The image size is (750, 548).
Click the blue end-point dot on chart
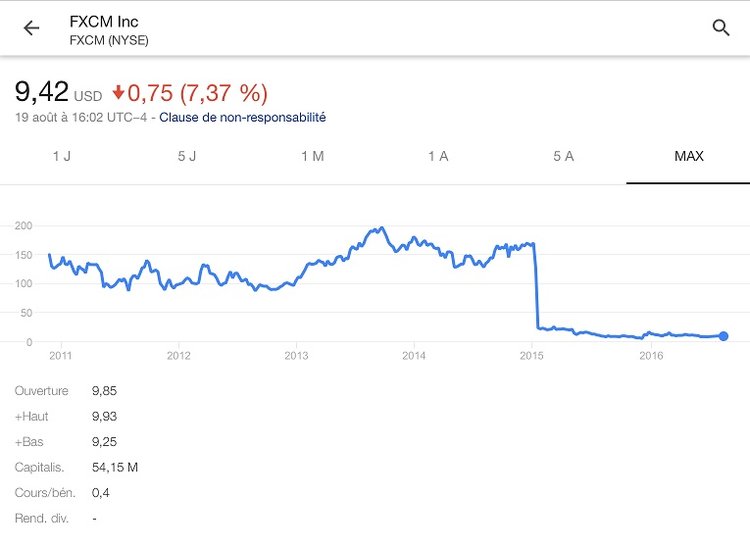pyautogui.click(x=723, y=336)
